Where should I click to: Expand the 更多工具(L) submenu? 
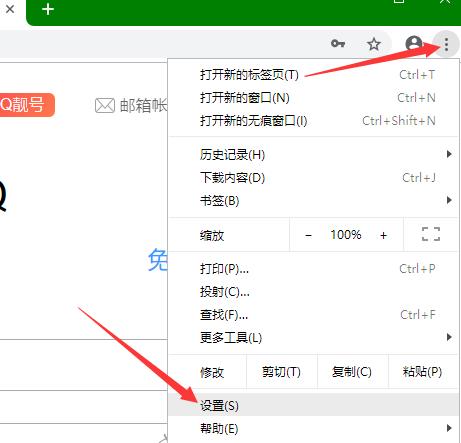pyautogui.click(x=313, y=338)
